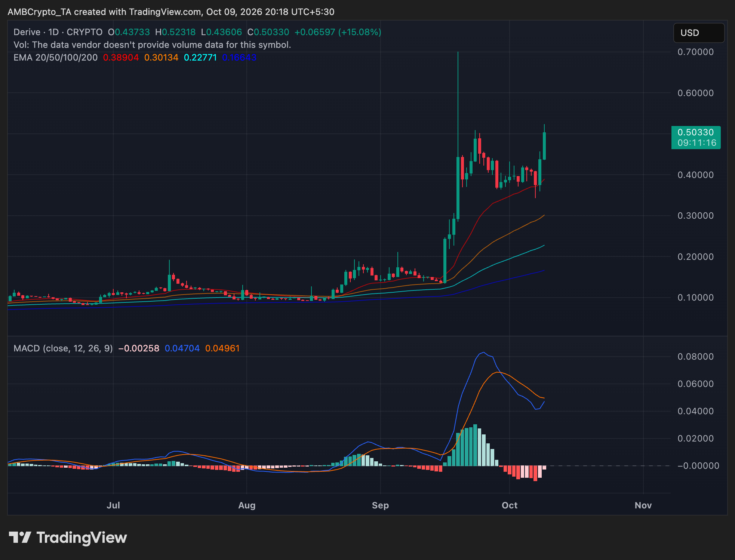
Task: Click the 0.08000 MACD axis label
Action: pyautogui.click(x=695, y=357)
